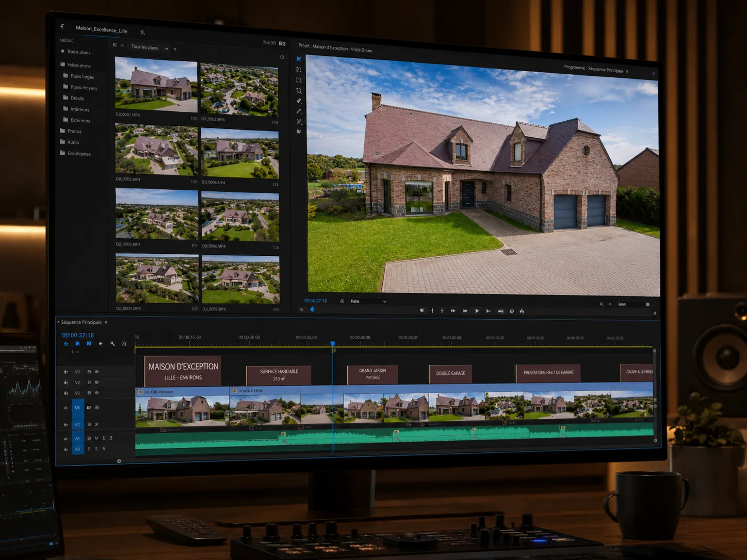
Task: Hide the V3 track with eye icon
Action: pos(96,372)
